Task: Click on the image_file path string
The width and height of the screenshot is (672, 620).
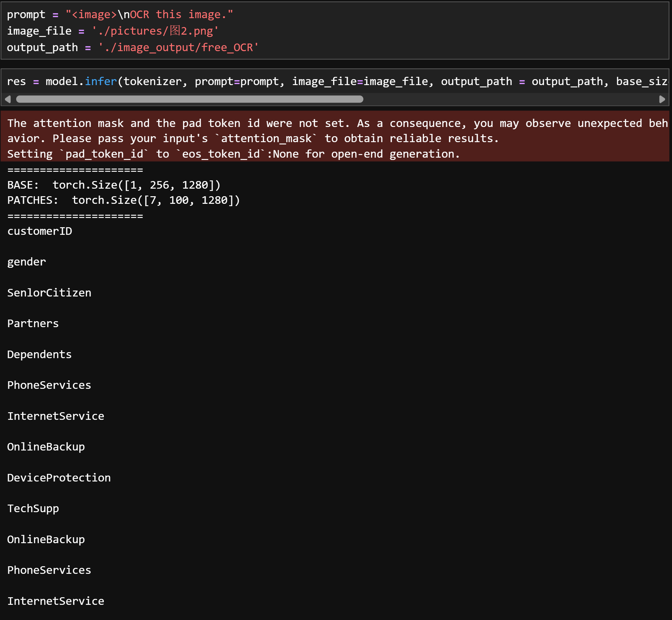Action: point(155,31)
